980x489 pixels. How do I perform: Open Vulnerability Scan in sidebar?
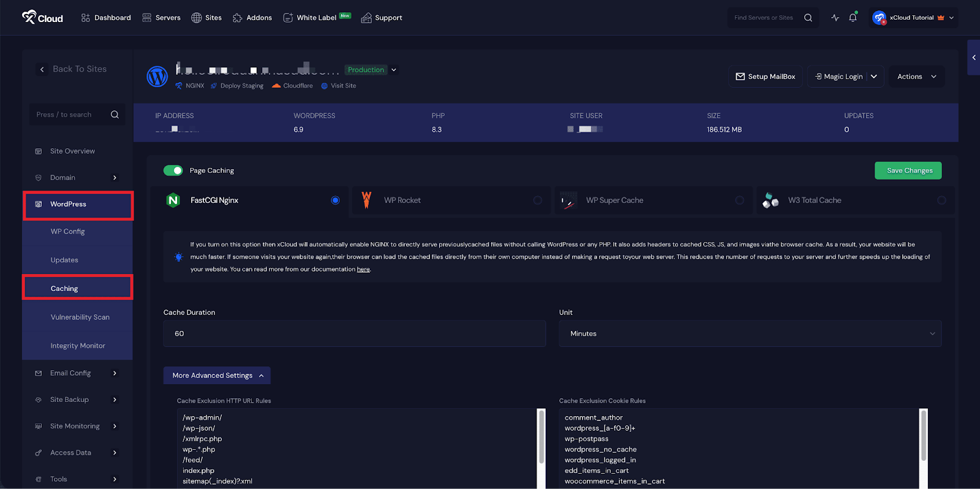(x=80, y=317)
